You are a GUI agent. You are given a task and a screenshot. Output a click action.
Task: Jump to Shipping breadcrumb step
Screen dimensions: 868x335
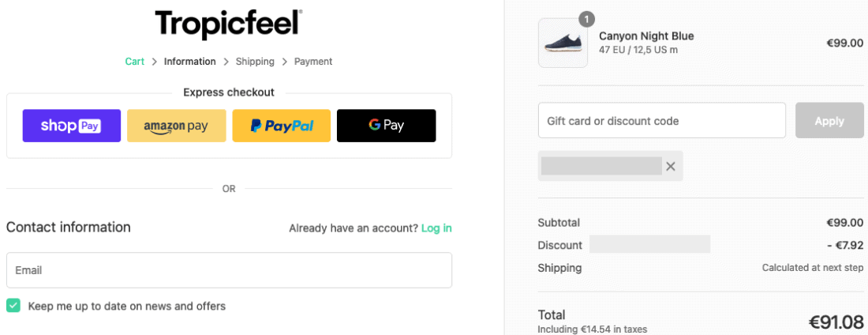(255, 62)
